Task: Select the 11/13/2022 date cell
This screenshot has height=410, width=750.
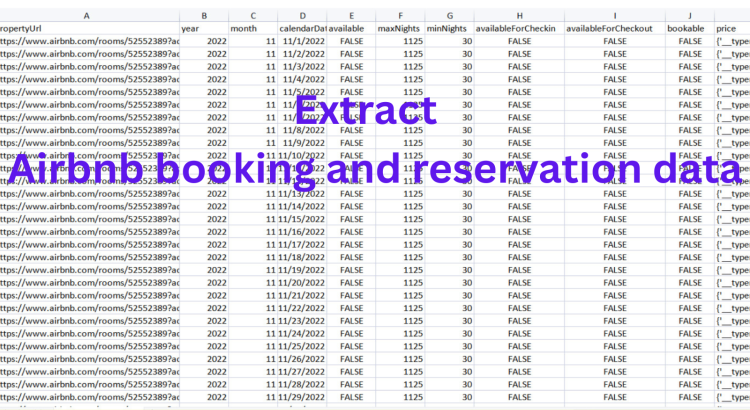Action: coord(302,194)
